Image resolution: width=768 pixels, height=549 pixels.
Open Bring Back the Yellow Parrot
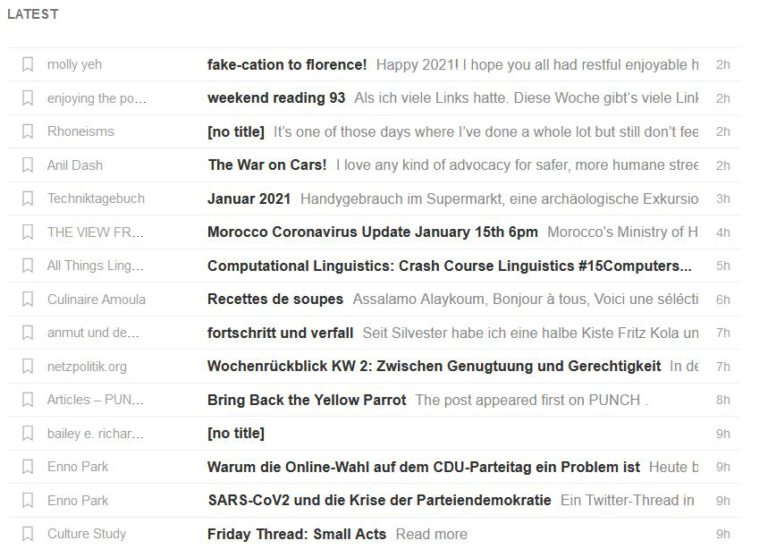pyautogui.click(x=307, y=400)
